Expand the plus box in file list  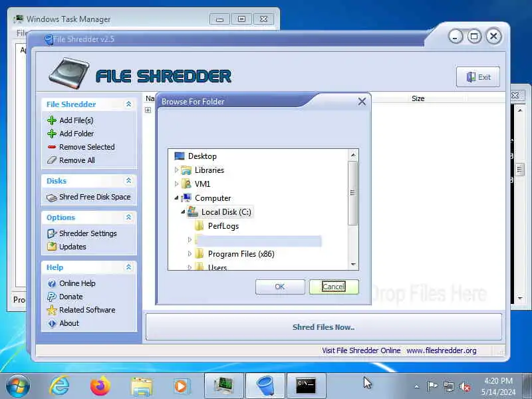pos(148,110)
